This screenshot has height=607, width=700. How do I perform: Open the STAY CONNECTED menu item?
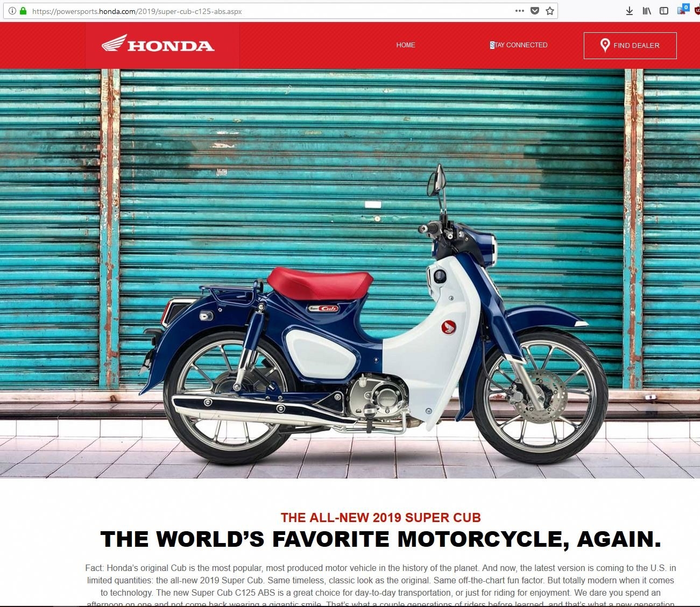[519, 45]
